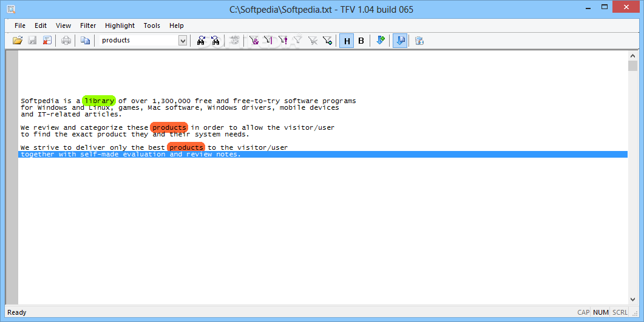Viewport: 644px width, 322px height.
Task: Click the grayed ABC toolbar icon
Action: [234, 40]
